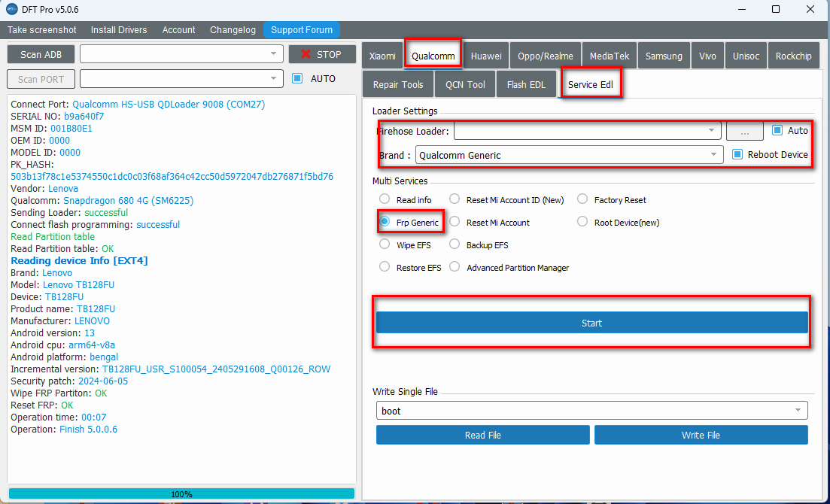Click the red X STOP button
The height and width of the screenshot is (504, 830).
click(x=322, y=54)
